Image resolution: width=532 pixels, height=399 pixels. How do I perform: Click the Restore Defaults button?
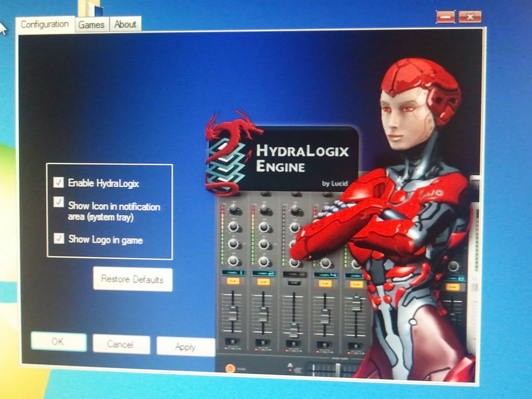pos(133,279)
